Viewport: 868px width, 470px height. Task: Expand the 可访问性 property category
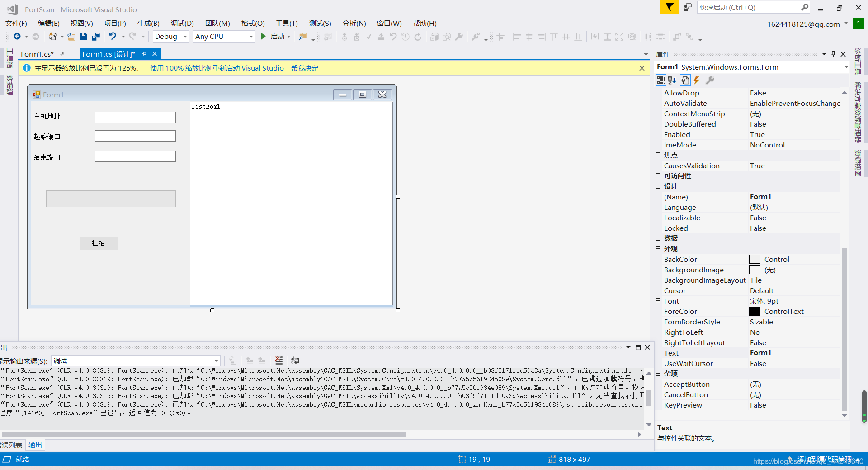pyautogui.click(x=658, y=176)
